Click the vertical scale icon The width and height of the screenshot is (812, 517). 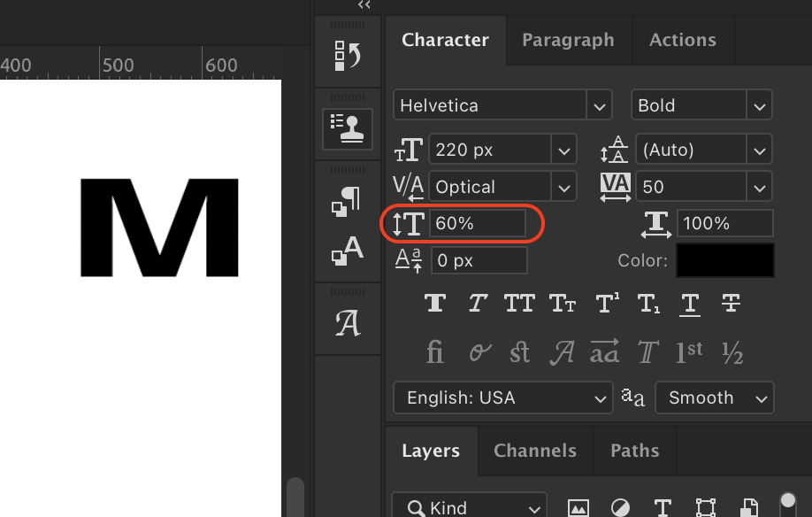[x=408, y=224]
